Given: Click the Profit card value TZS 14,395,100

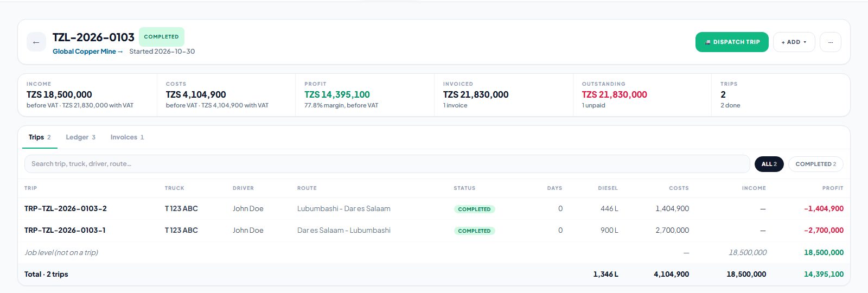Looking at the screenshot, I should pyautogui.click(x=337, y=94).
